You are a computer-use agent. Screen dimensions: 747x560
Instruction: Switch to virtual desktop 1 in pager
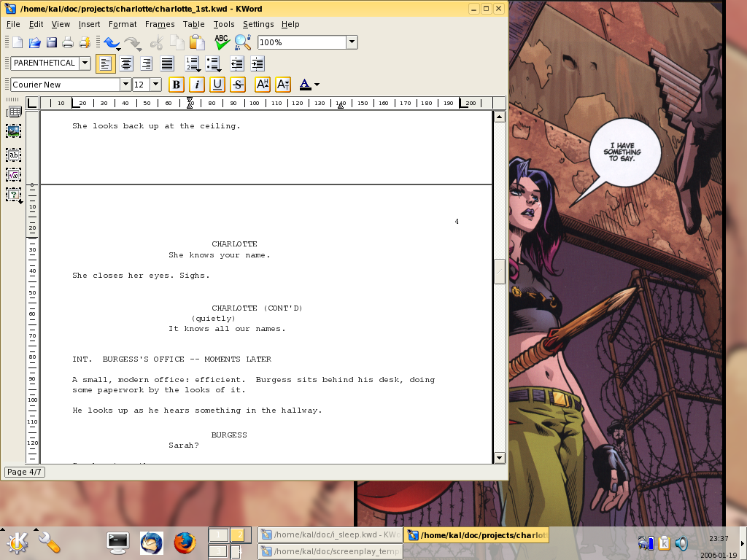pyautogui.click(x=218, y=534)
